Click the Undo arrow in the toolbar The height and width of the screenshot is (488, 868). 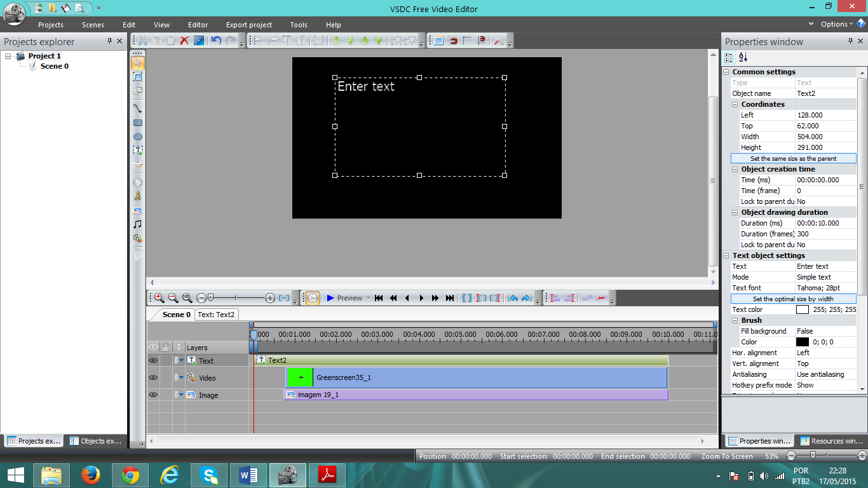216,41
